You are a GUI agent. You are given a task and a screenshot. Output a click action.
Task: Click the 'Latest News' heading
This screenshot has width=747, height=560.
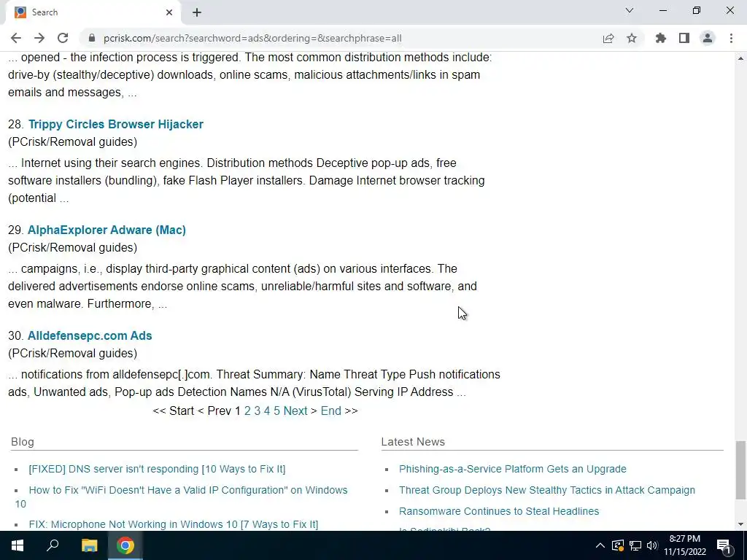[413, 442]
